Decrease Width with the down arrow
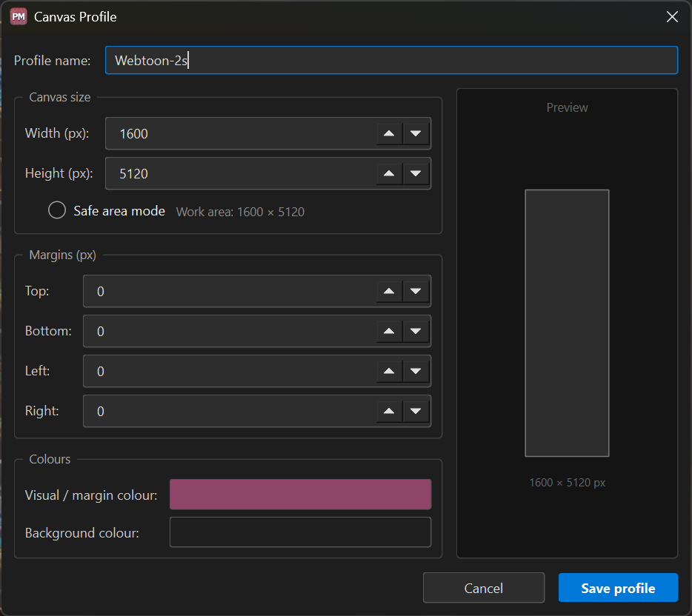This screenshot has height=616, width=692. coord(416,133)
